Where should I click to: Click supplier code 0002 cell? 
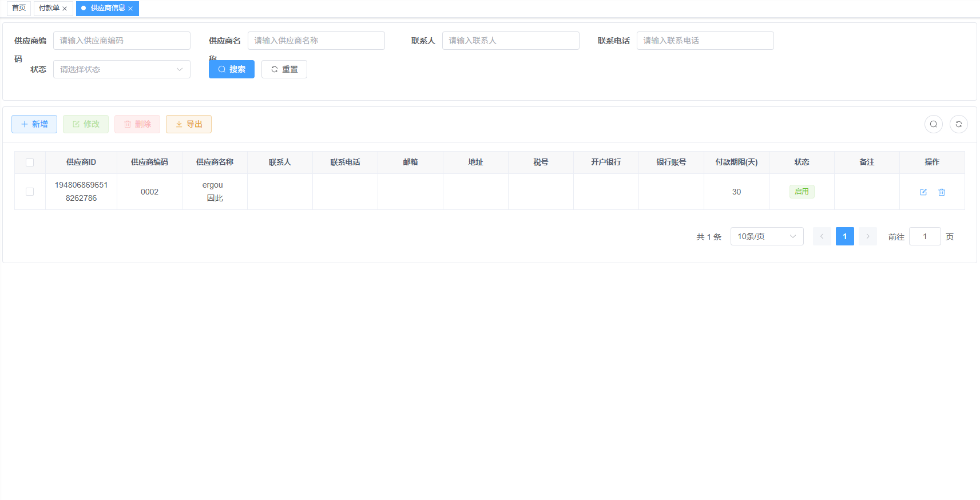[x=150, y=192]
